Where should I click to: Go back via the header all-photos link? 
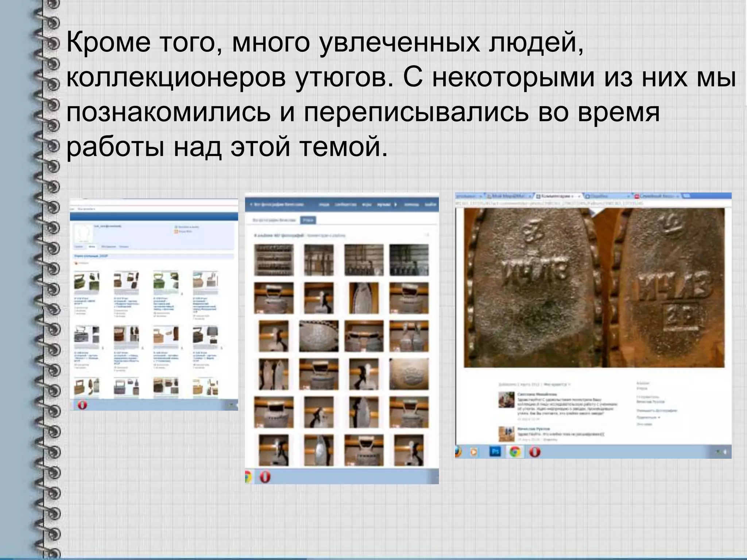pos(277,205)
